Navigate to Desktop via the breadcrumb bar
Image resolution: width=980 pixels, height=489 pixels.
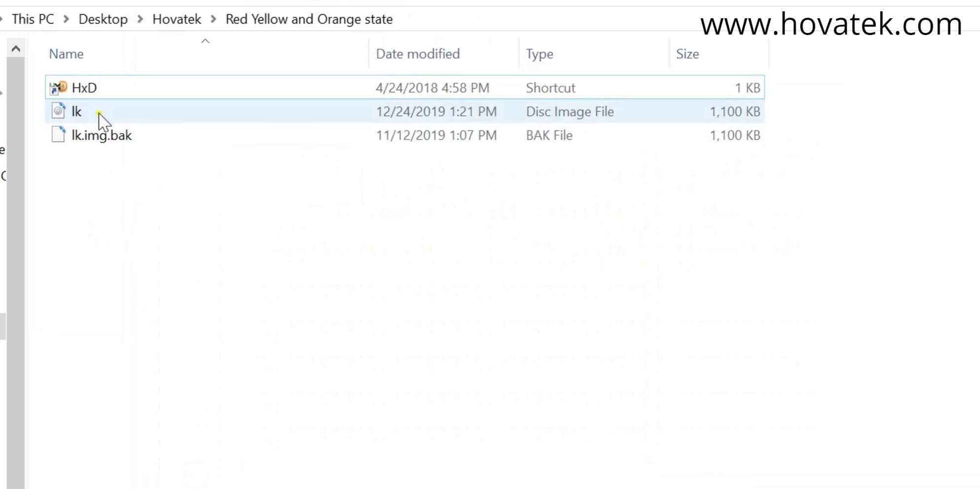[x=103, y=19]
